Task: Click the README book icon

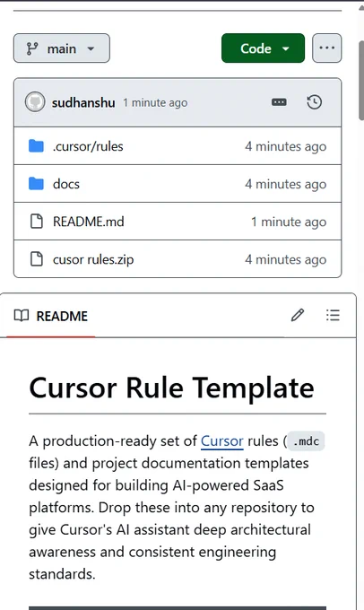Action: click(x=22, y=316)
